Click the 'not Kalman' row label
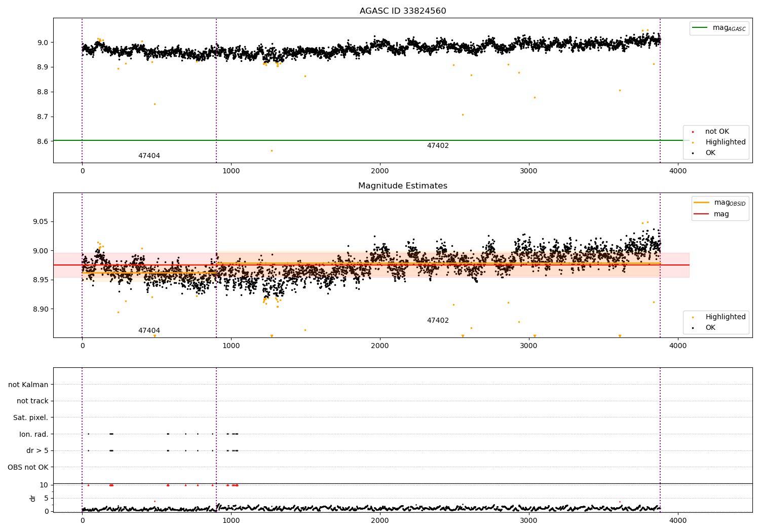 pos(28,385)
